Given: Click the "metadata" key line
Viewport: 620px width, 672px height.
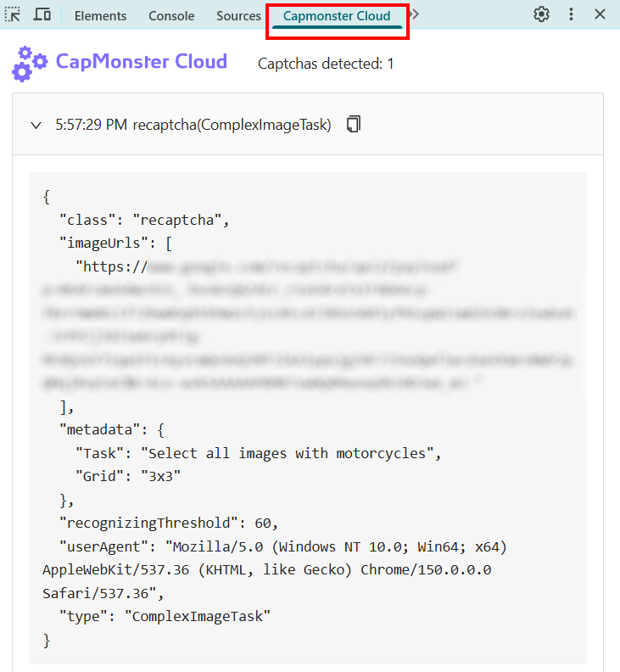Looking at the screenshot, I should [111, 429].
